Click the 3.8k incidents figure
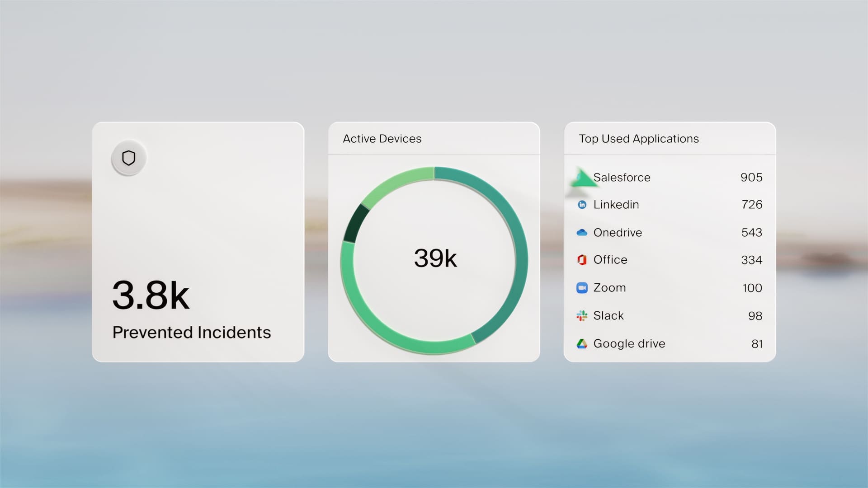The width and height of the screenshot is (868, 488). 151,296
